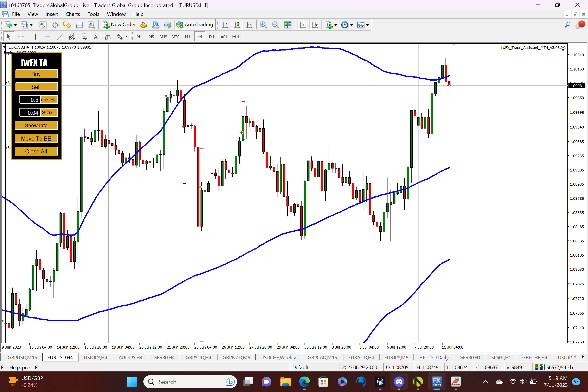Toggle the AutoTrading button
Viewport: 588px width, 392px height.
195,24
